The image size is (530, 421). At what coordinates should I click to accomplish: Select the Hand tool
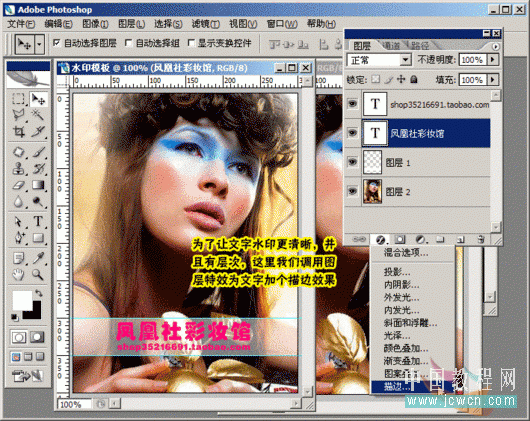[x=19, y=274]
